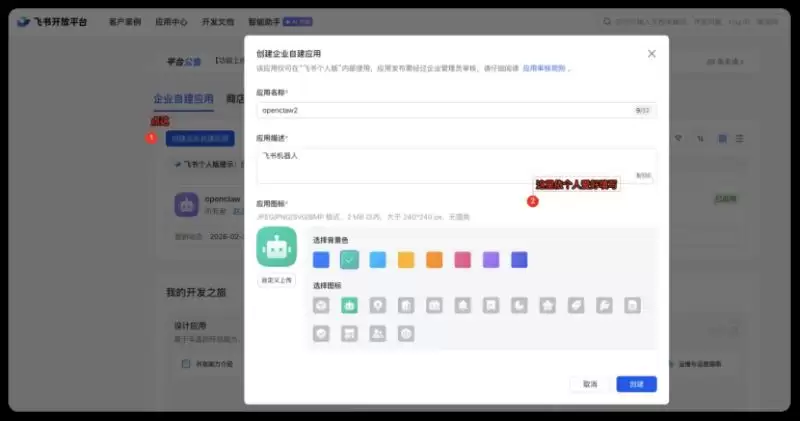Click the sort icon beside grid view icon
800x421 pixels.
coord(701,138)
